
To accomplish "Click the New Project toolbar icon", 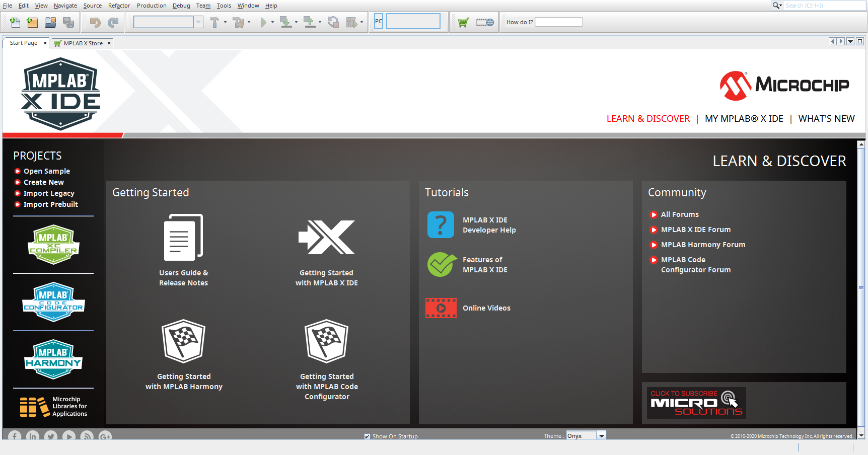I will (32, 22).
